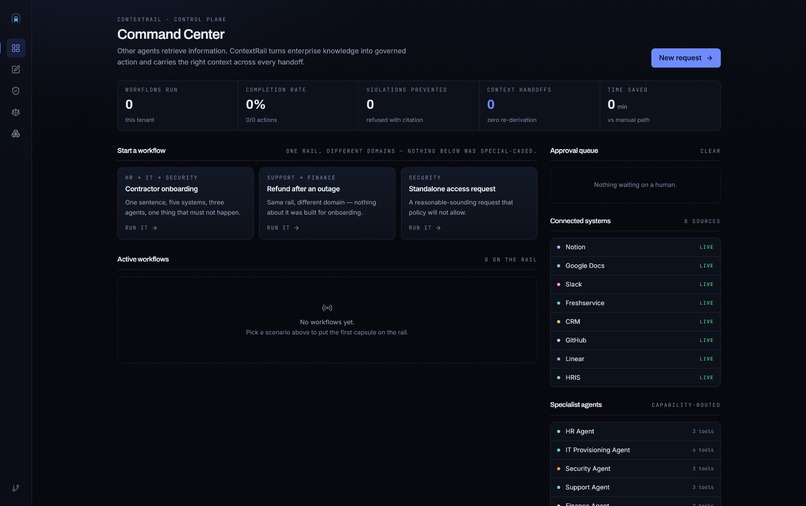Select the Notion connected system row

point(635,247)
